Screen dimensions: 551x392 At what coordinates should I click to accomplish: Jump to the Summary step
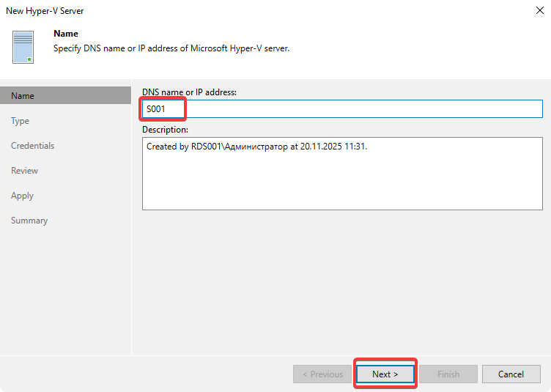29,221
